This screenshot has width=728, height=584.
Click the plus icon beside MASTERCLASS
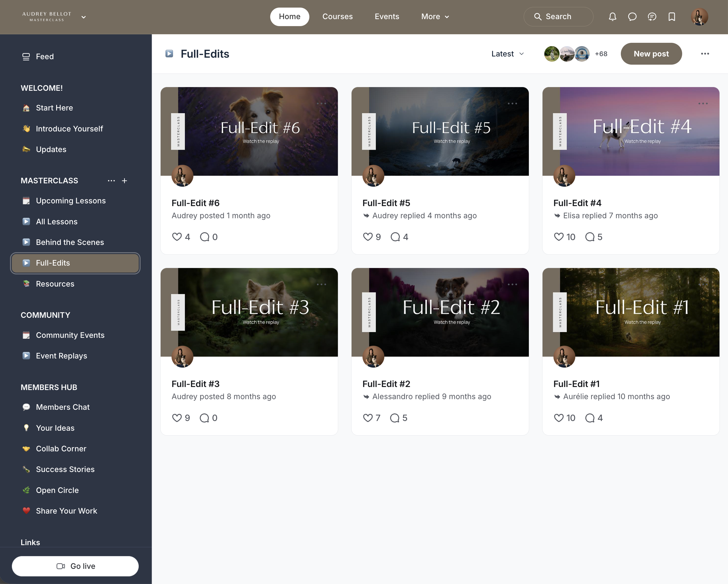tap(124, 181)
